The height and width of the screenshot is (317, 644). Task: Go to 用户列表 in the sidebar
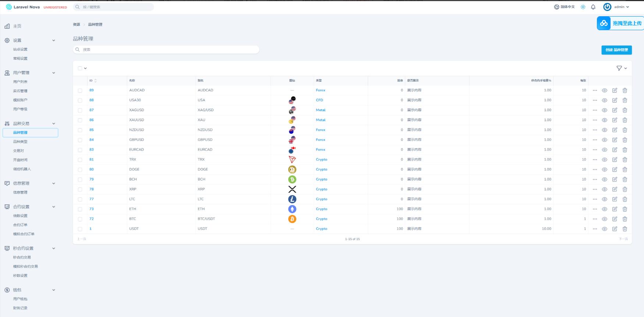20,82
